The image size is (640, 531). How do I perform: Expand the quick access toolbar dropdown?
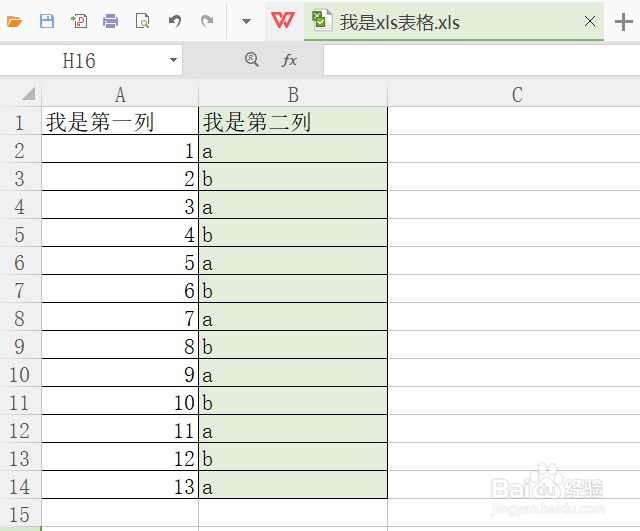[x=246, y=21]
